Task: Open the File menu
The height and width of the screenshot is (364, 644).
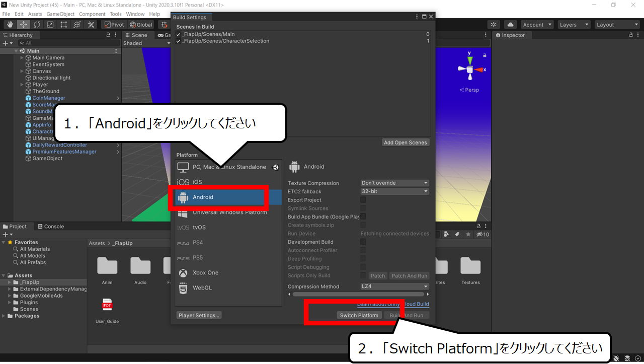Action: (x=7, y=14)
